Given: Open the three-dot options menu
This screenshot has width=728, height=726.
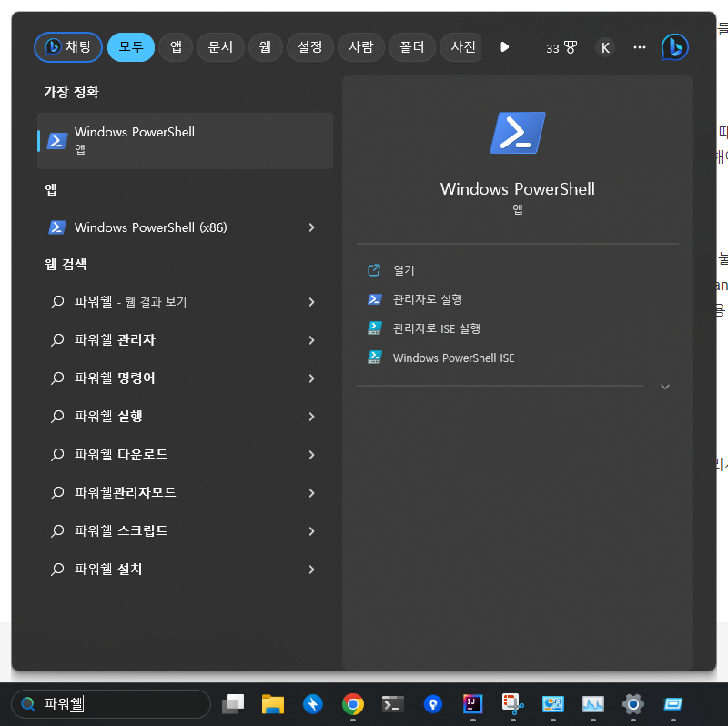Looking at the screenshot, I should pos(640,47).
